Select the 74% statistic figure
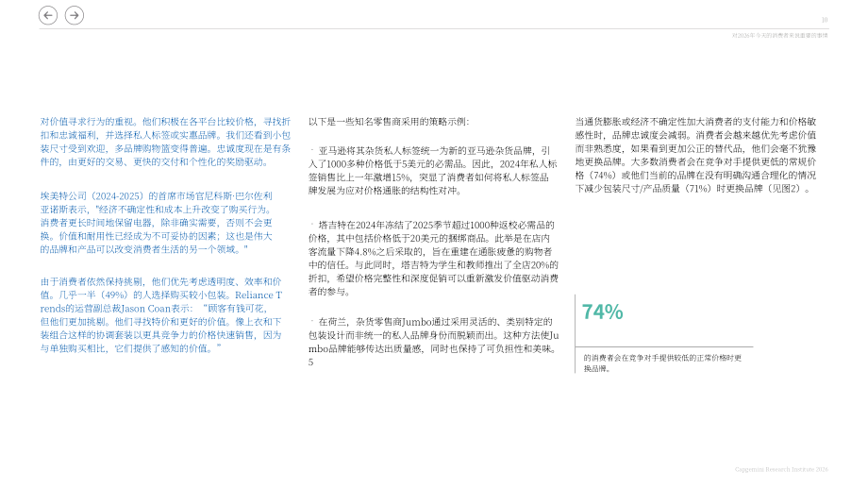This screenshot has height=489, width=868. (x=602, y=312)
